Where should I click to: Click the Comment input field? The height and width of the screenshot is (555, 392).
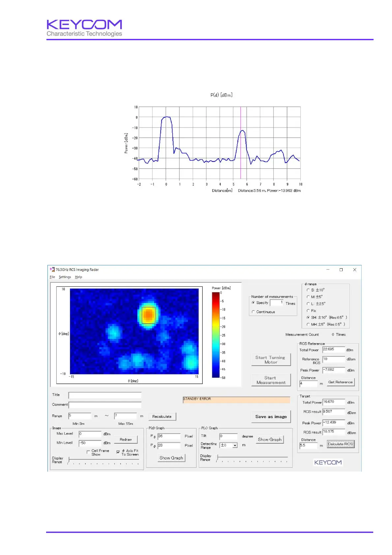(x=105, y=405)
